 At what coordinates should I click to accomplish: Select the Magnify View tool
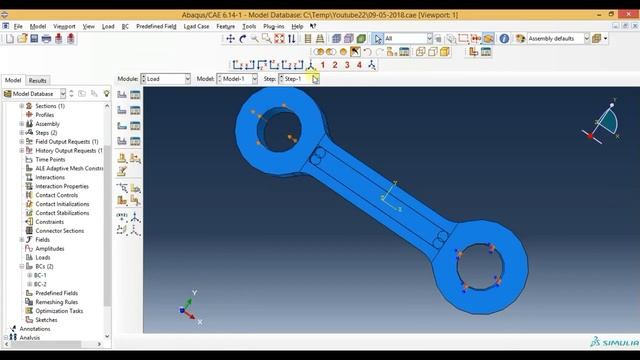[254, 39]
